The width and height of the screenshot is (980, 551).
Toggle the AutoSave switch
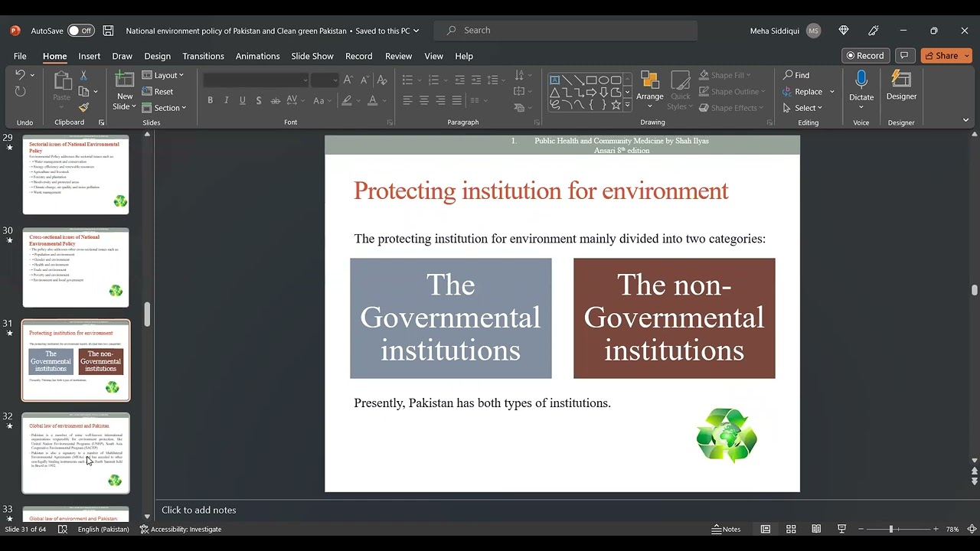[x=80, y=31]
